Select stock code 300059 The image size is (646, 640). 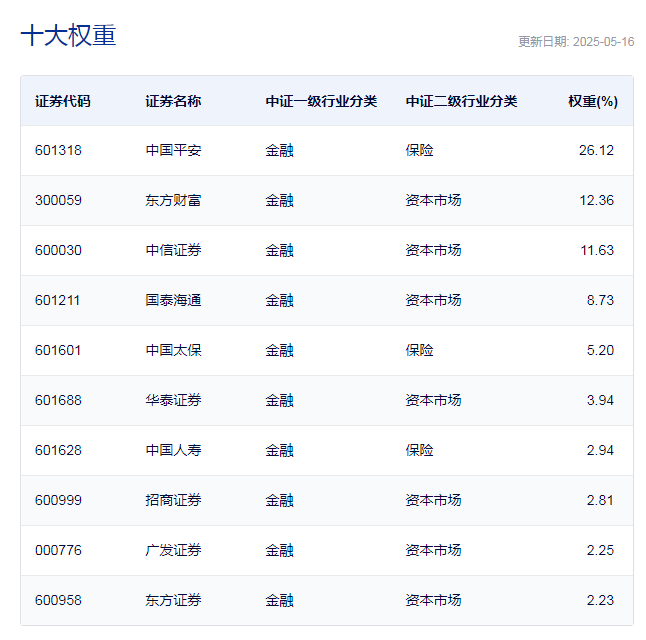[x=58, y=200]
